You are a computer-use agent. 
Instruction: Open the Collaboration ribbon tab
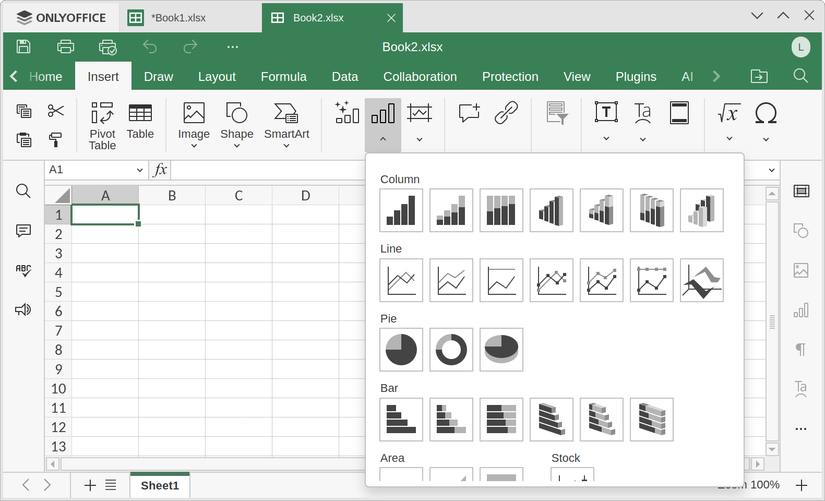[420, 77]
